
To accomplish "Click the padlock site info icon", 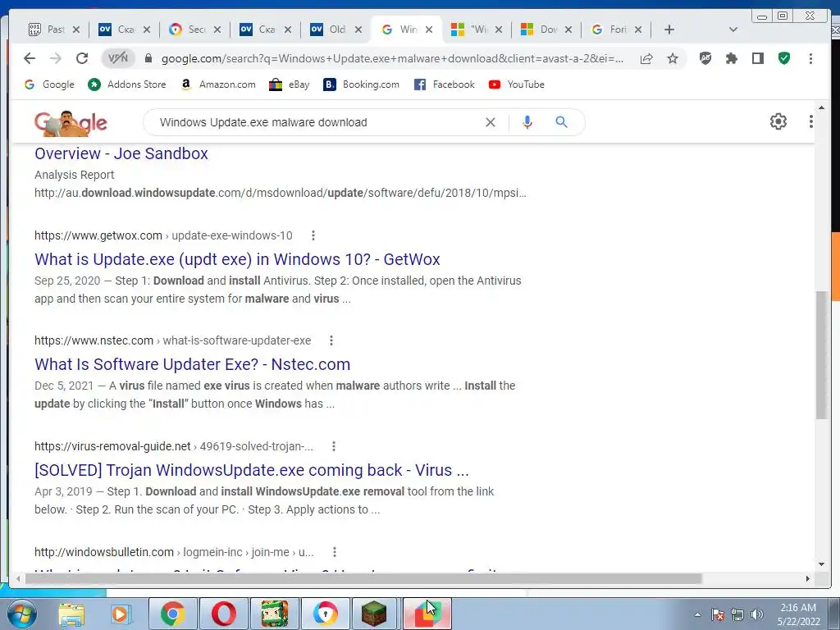I will [148, 58].
